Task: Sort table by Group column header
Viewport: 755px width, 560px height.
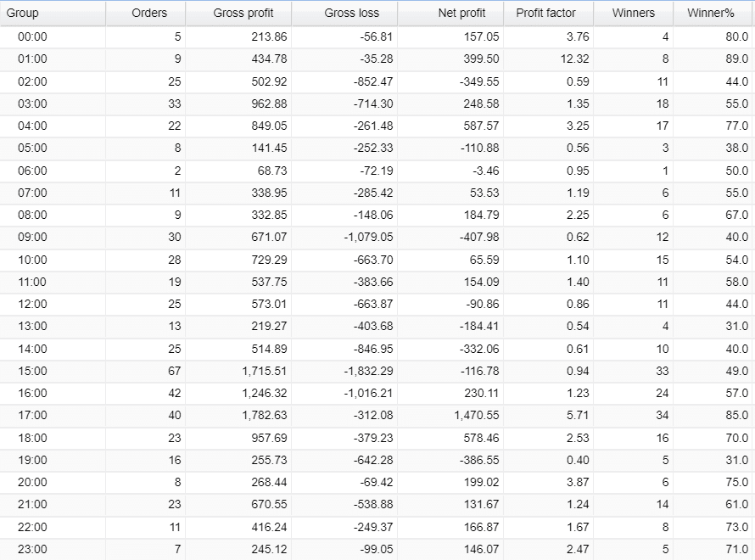Action: click(x=23, y=13)
